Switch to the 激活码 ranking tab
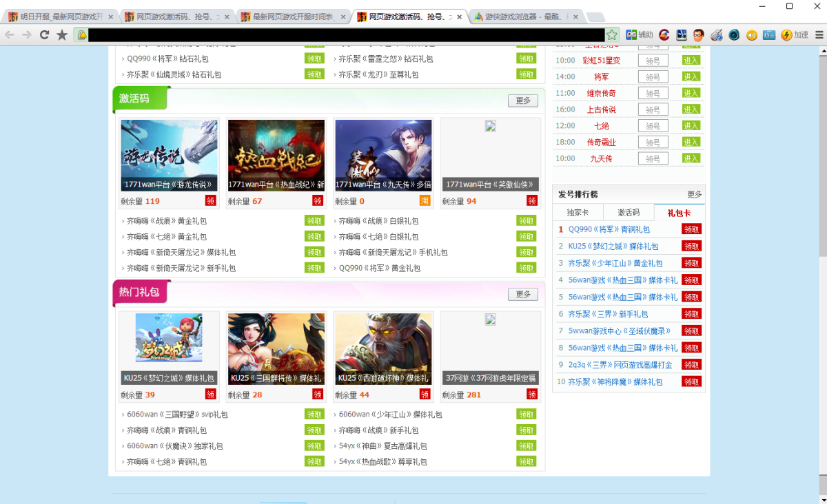This screenshot has height=504, width=827. (628, 213)
